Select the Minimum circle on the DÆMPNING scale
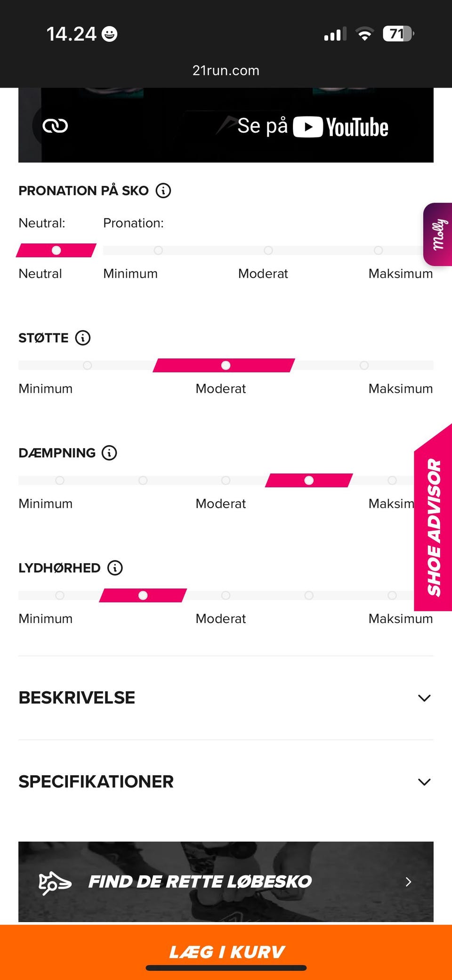This screenshot has width=452, height=980. pos(60,480)
